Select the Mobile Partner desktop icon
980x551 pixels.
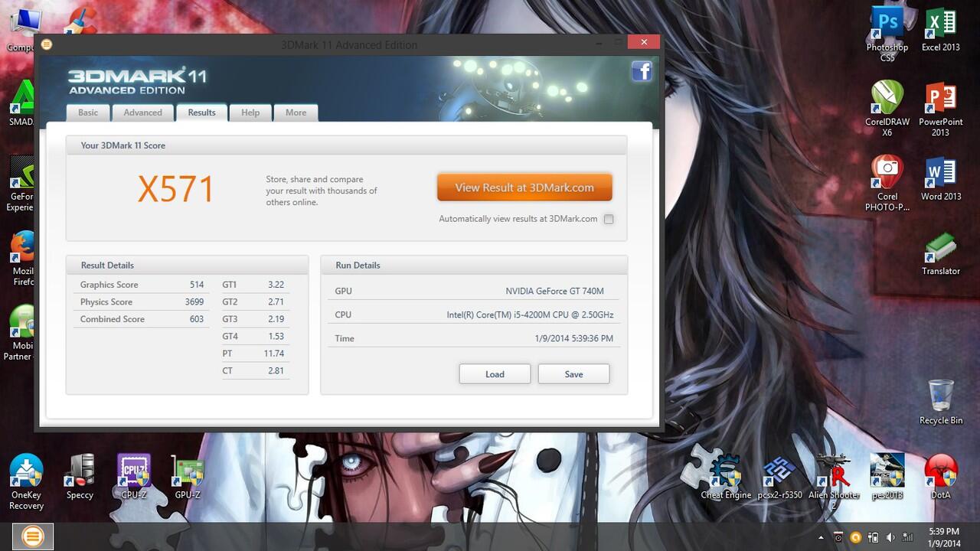pyautogui.click(x=21, y=333)
